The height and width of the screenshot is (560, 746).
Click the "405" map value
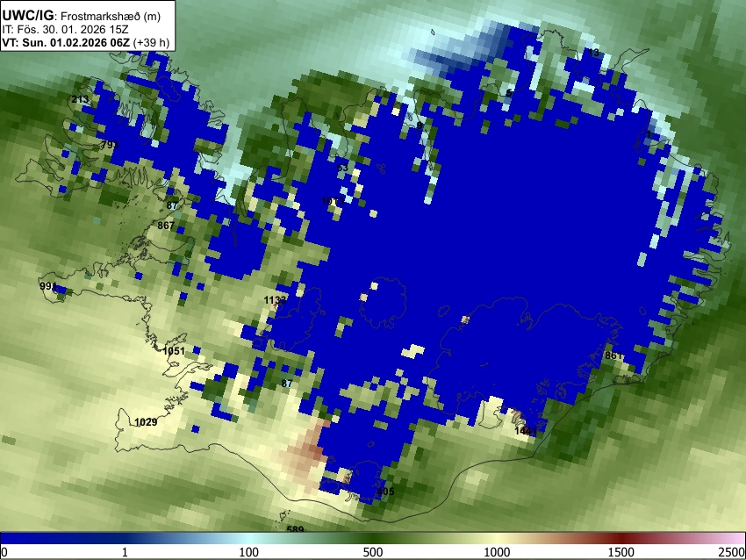point(385,492)
